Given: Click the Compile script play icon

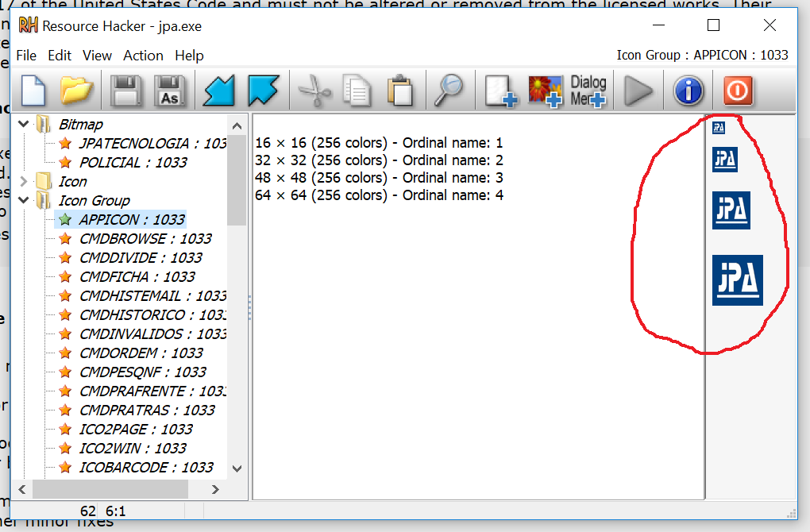Looking at the screenshot, I should pos(638,91).
